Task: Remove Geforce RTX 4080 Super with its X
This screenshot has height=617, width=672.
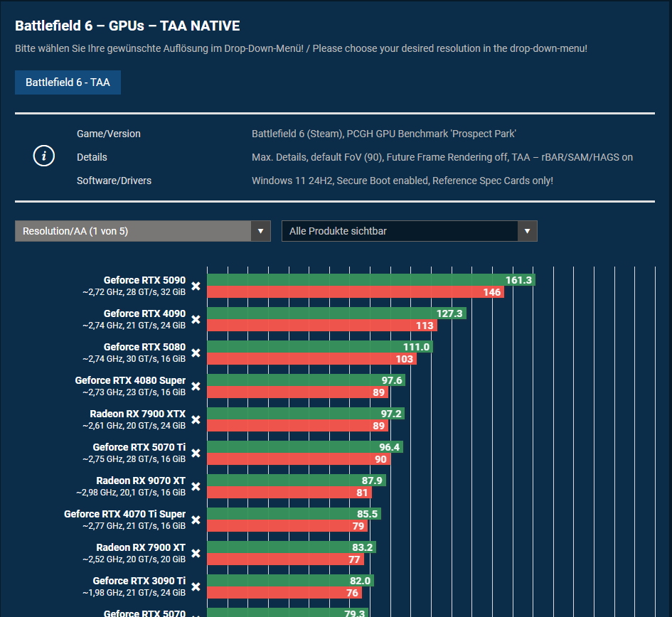Action: (196, 387)
